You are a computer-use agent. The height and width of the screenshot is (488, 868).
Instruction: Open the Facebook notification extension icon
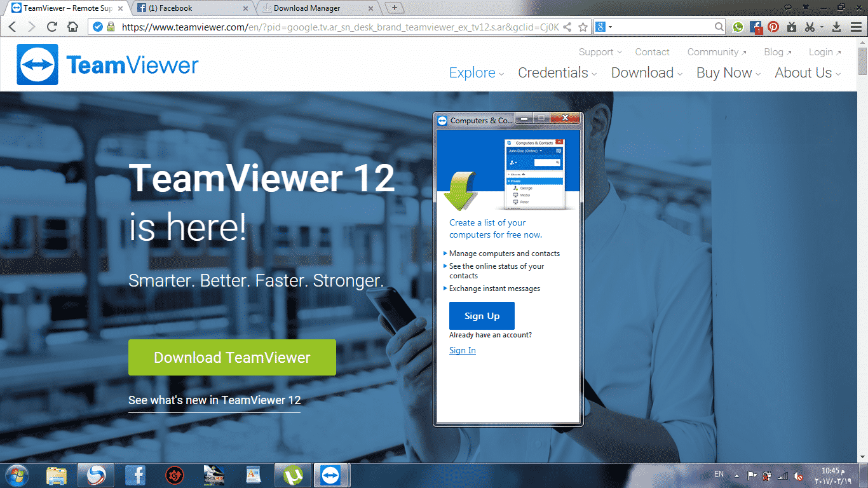[756, 27]
